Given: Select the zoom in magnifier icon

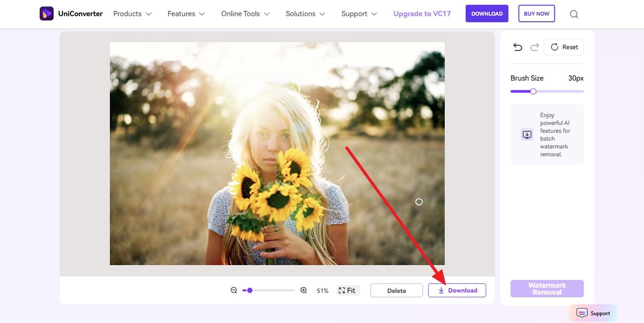Looking at the screenshot, I should pyautogui.click(x=304, y=290).
